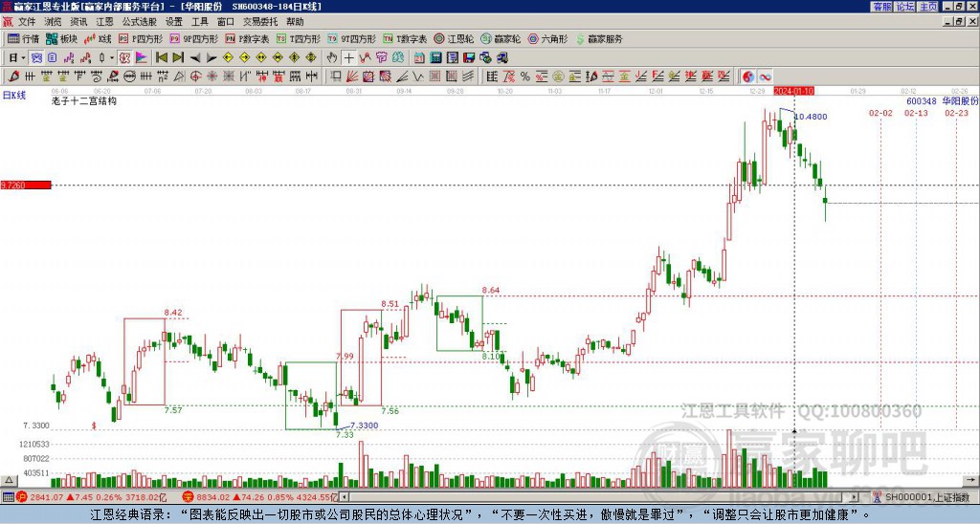Open 赢家服务 service button
The width and height of the screenshot is (980, 524).
[x=599, y=38]
